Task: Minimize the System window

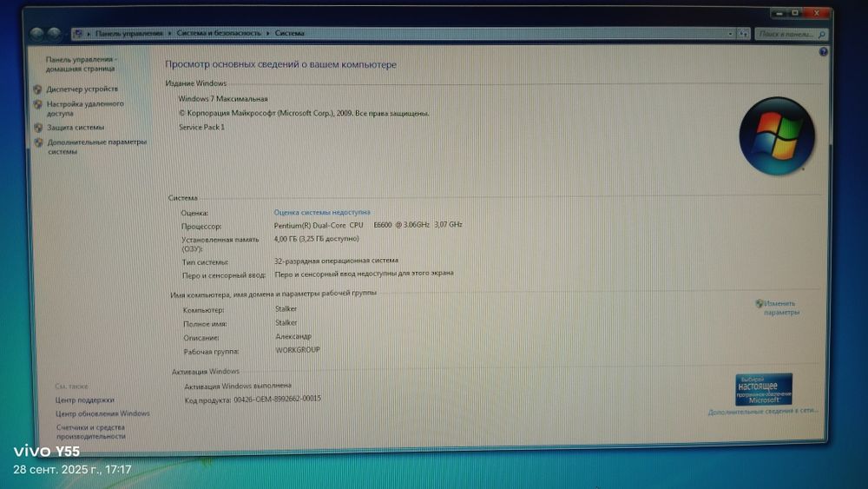Action: tap(779, 13)
